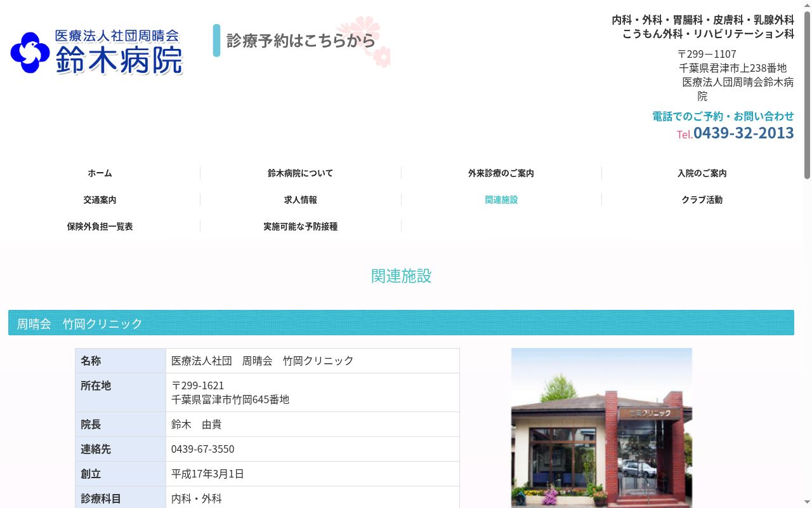Click the 連絡先 row label
812x508 pixels.
(121, 449)
